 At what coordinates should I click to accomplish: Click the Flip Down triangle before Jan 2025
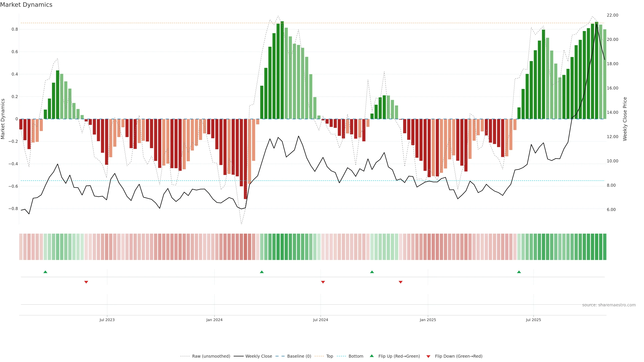pos(400,282)
